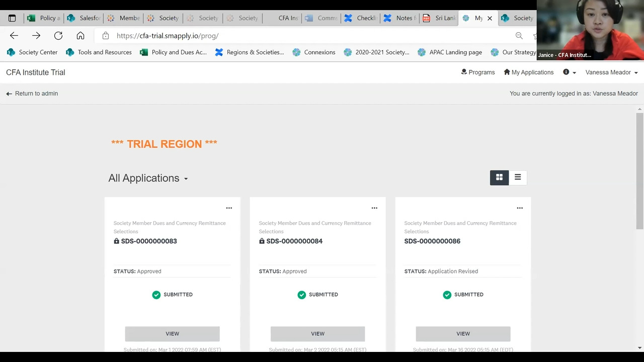Click the lock icon beside SDS-0000000084
Screen dimensions: 644x362
[262, 241]
